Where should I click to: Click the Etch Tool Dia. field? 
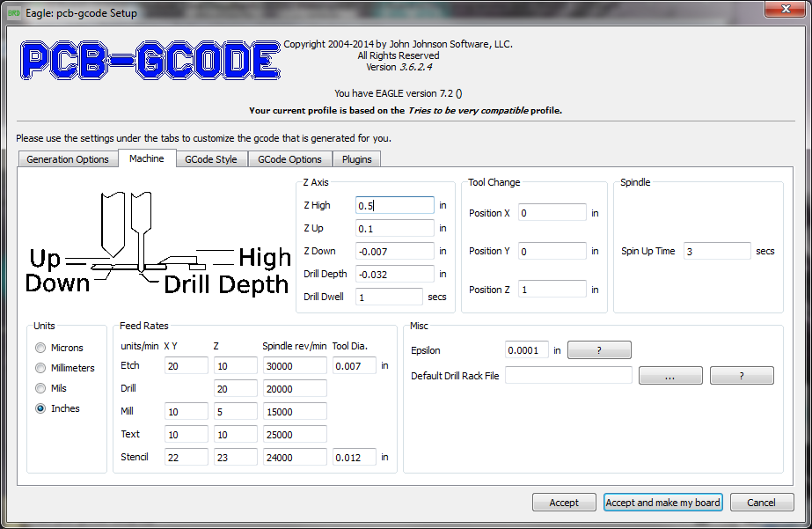pyautogui.click(x=355, y=366)
